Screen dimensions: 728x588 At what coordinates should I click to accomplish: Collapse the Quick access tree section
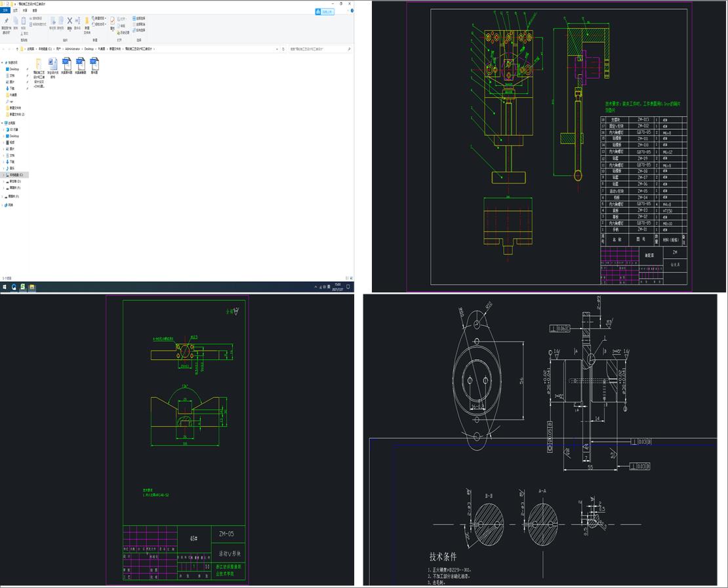click(x=3, y=62)
